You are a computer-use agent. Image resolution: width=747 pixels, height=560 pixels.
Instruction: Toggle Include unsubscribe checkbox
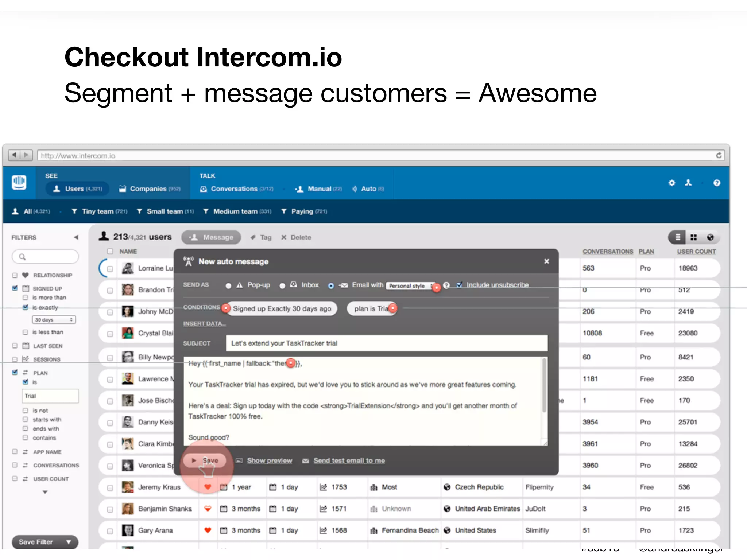click(460, 285)
